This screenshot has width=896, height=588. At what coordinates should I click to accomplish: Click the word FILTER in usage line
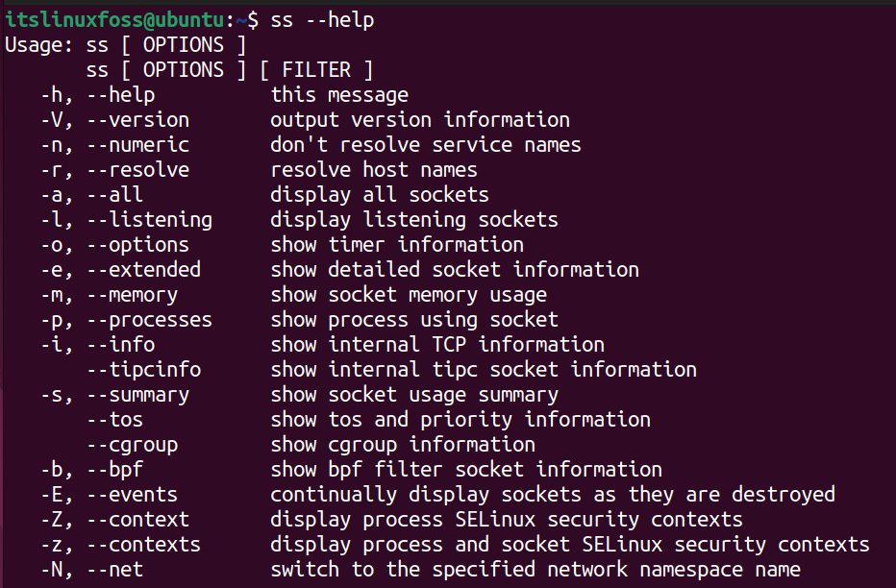(x=316, y=70)
